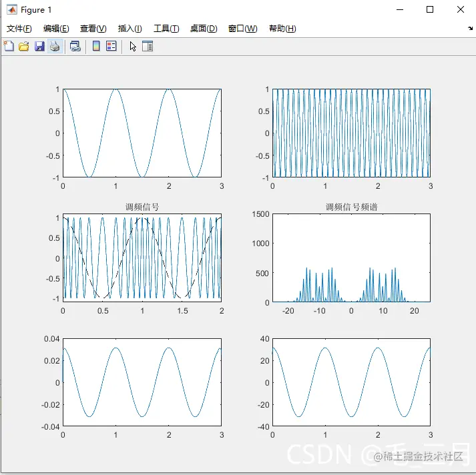Click the Figure 1 window title text
This screenshot has height=475, width=476.
(x=36, y=10)
